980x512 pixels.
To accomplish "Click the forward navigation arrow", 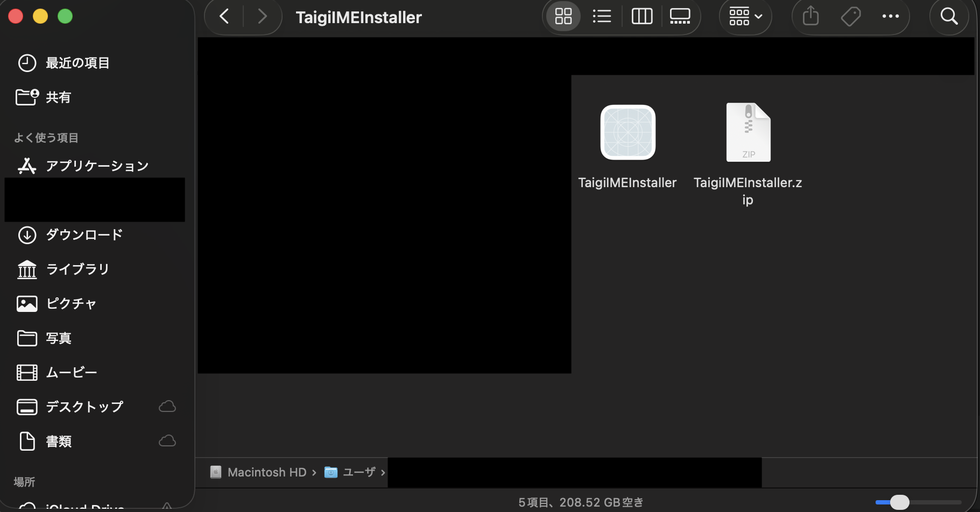I will (x=262, y=16).
